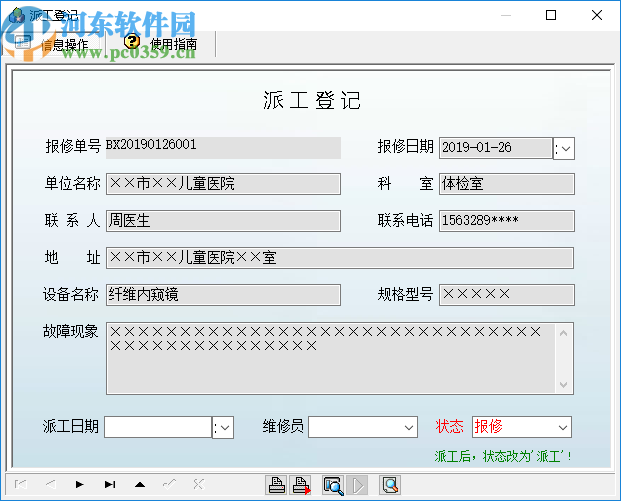The width and height of the screenshot is (621, 501).
Task: Click the 设备名称 field 纤维内窥镜
Action: [x=223, y=295]
